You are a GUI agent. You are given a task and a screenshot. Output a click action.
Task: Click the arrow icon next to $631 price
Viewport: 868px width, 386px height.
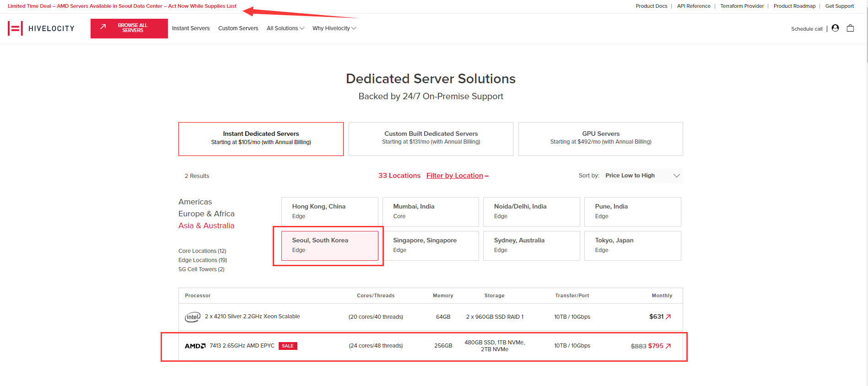[x=668, y=316]
